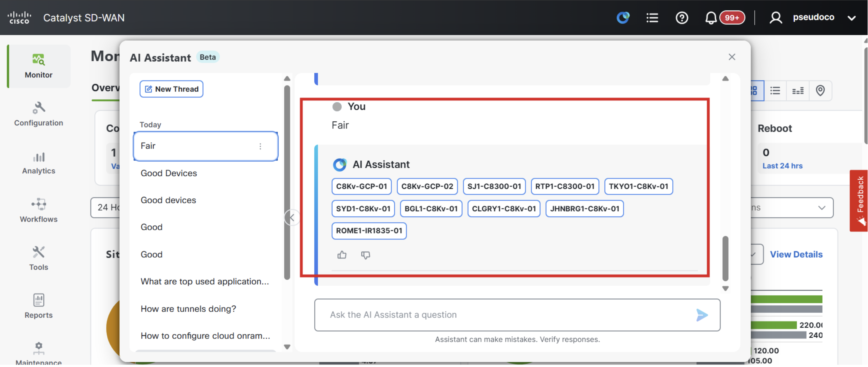
Task: Click the SYD1-C8Kv-01 device chip
Action: click(x=363, y=208)
